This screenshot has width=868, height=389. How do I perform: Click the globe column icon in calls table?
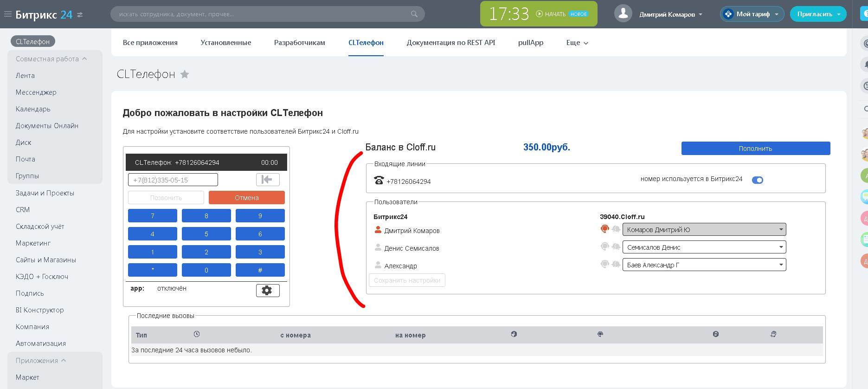[514, 334]
